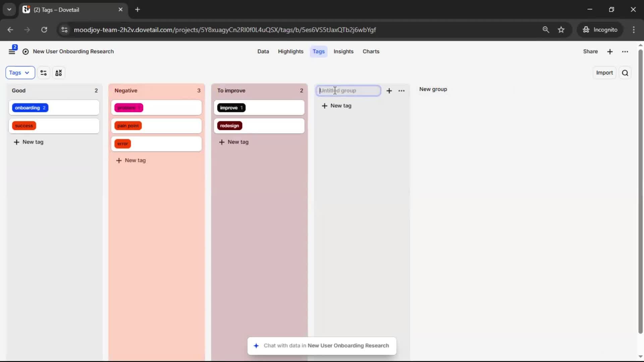Open project three-dot more menu near Share
Image resolution: width=644 pixels, height=362 pixels.
click(625, 52)
